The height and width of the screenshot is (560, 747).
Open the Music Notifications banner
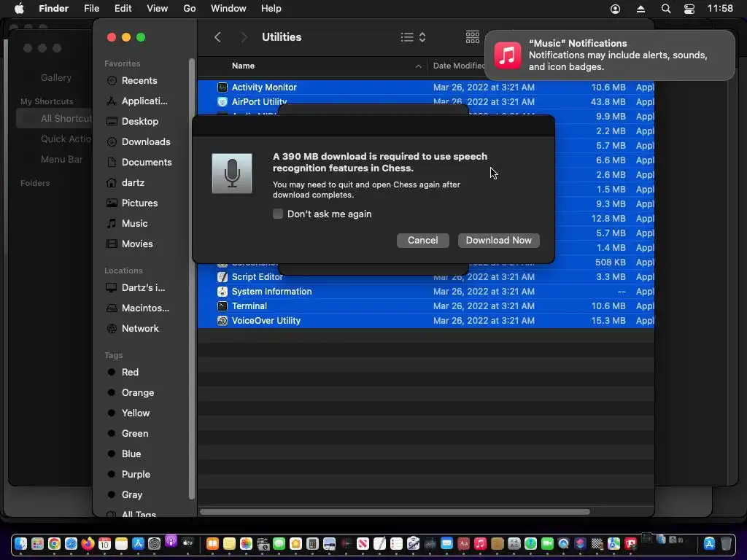(609, 55)
